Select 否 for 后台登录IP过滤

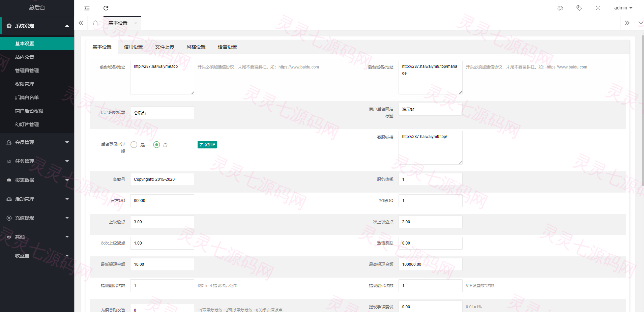pos(156,145)
